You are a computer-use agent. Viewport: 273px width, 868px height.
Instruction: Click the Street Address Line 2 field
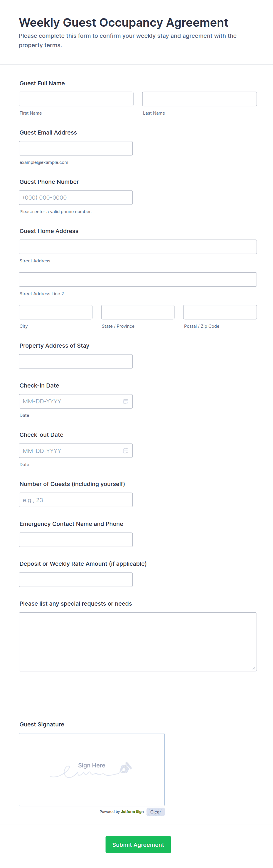138,279
